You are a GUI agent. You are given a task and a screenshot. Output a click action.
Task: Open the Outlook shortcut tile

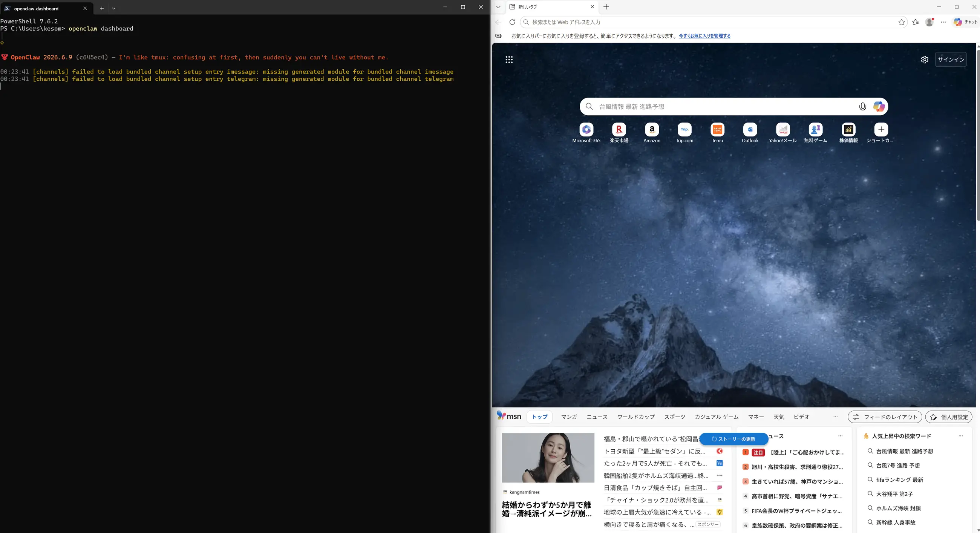[x=750, y=133]
